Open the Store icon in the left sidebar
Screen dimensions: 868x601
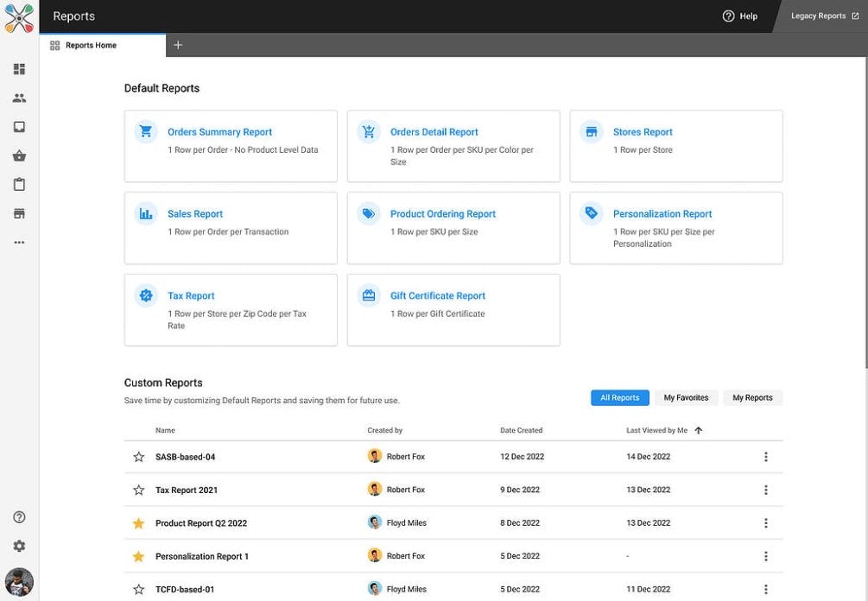click(x=19, y=212)
